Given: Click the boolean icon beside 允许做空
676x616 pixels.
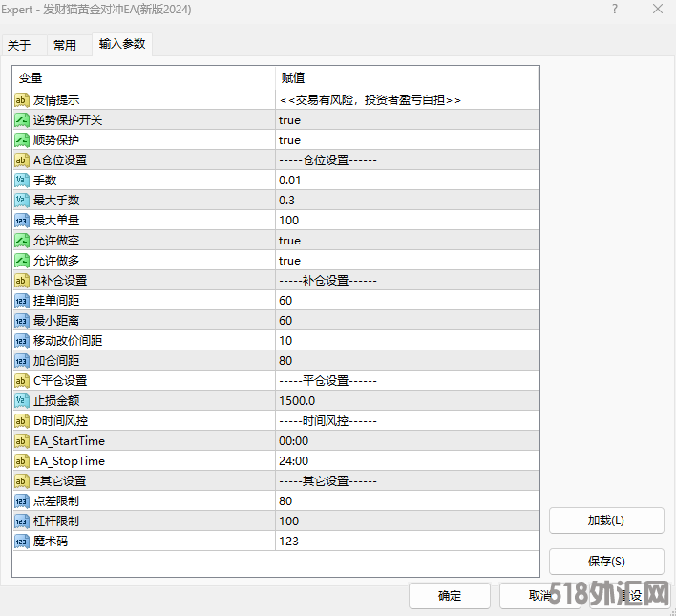Looking at the screenshot, I should pyautogui.click(x=22, y=241).
